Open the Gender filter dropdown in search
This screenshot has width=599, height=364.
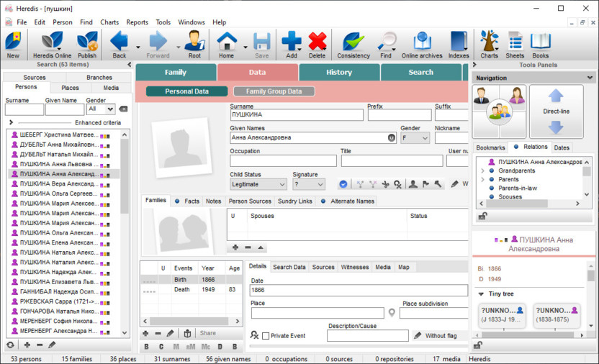(x=100, y=109)
